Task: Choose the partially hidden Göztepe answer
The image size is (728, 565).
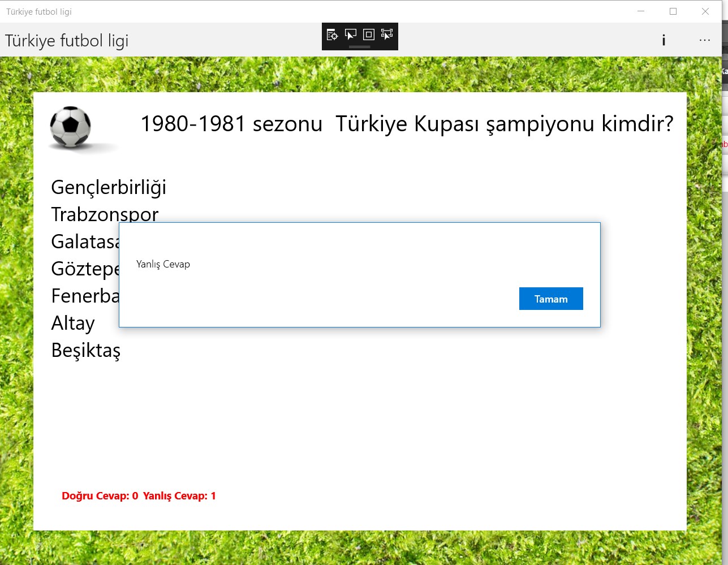Action: (85, 269)
